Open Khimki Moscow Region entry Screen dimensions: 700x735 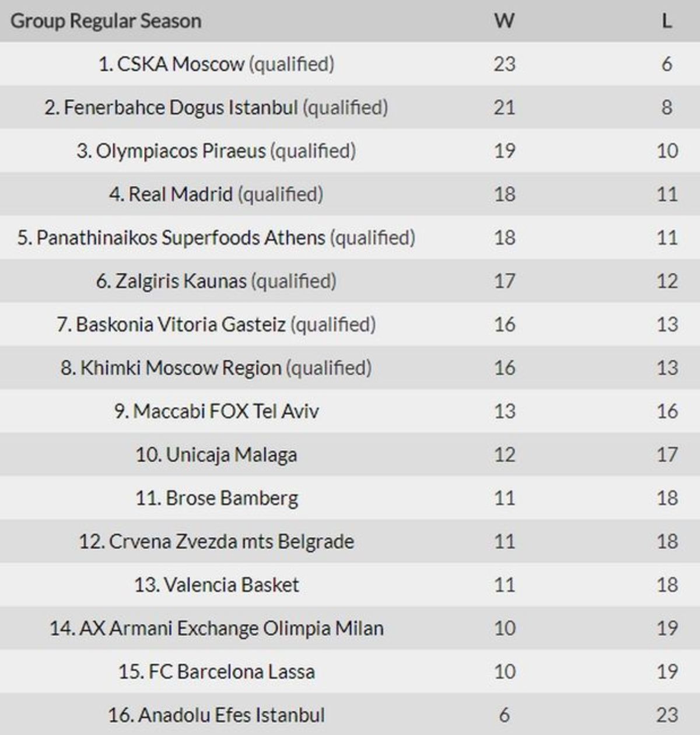(181, 368)
